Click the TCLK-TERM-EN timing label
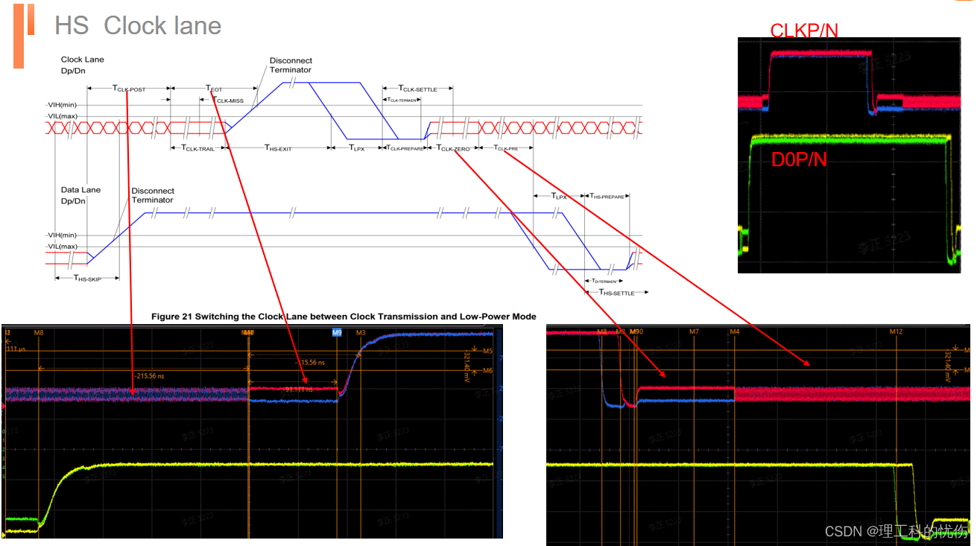Viewport: 980px width, 546px height. [x=400, y=99]
